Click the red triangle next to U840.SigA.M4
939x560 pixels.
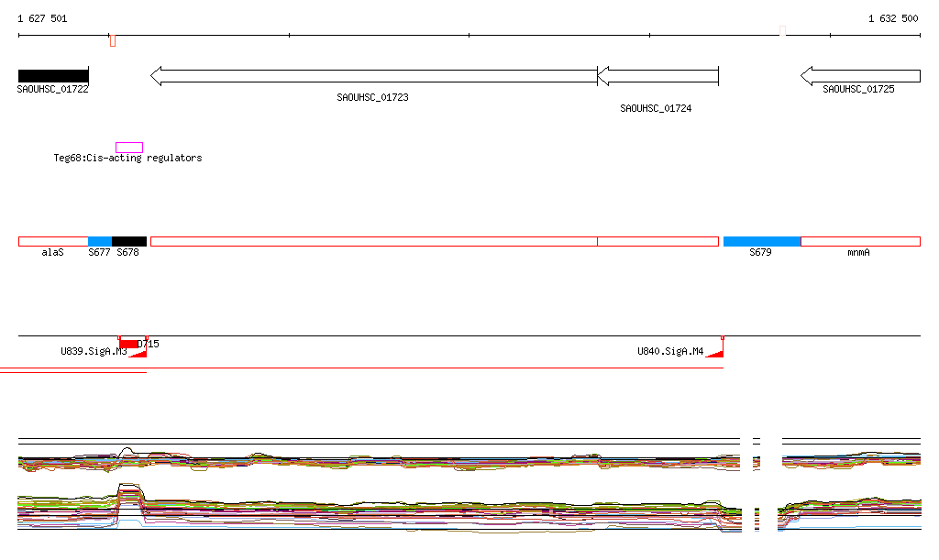tap(715, 354)
